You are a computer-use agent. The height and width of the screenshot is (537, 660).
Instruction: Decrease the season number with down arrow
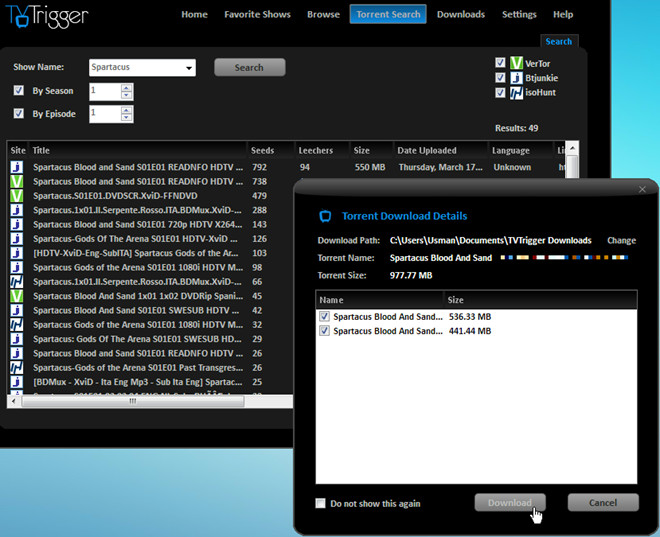tap(127, 95)
